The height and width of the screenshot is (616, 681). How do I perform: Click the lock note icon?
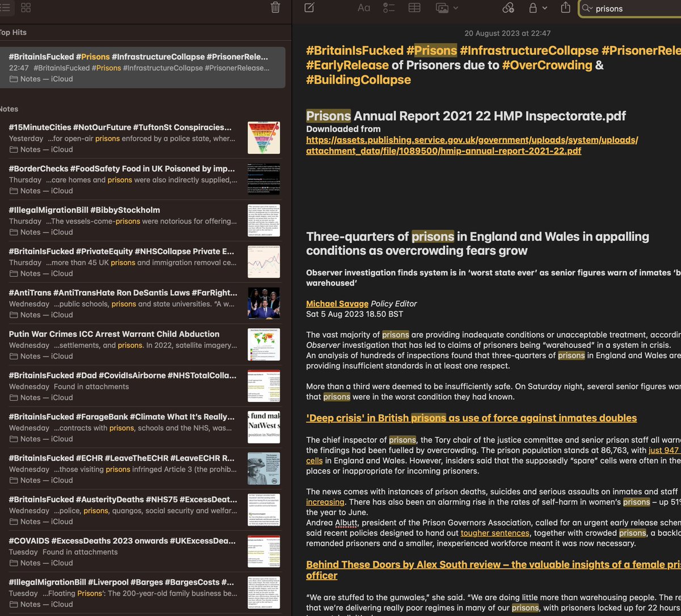pyautogui.click(x=533, y=8)
